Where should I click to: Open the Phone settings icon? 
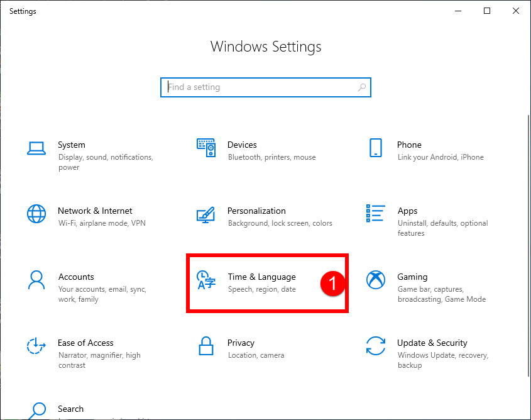pos(376,148)
